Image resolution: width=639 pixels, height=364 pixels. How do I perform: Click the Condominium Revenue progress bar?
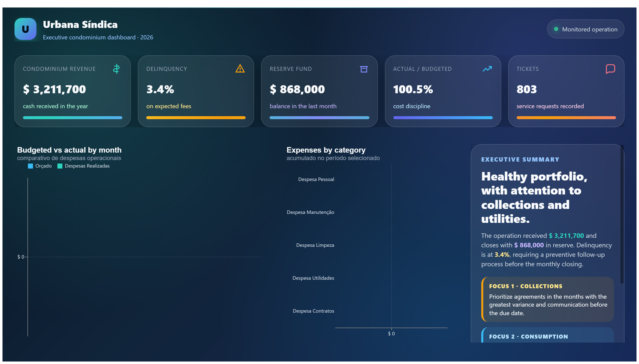click(73, 118)
